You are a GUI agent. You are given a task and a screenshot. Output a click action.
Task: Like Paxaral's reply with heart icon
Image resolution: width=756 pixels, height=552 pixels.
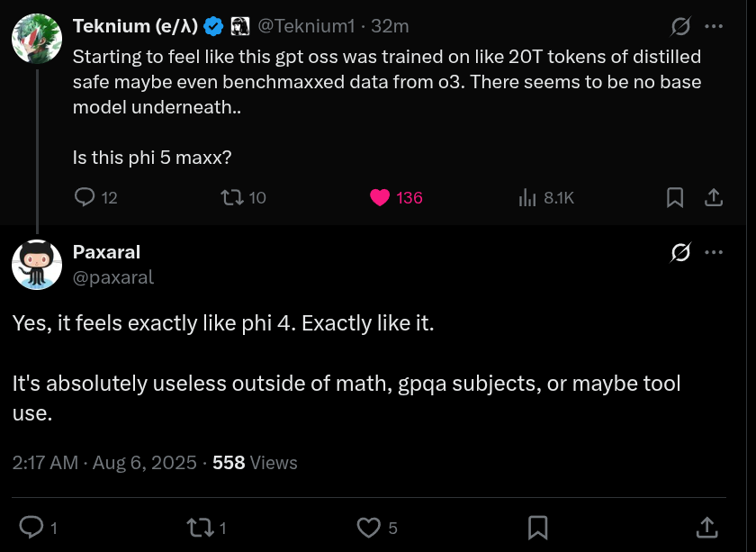coord(368,527)
